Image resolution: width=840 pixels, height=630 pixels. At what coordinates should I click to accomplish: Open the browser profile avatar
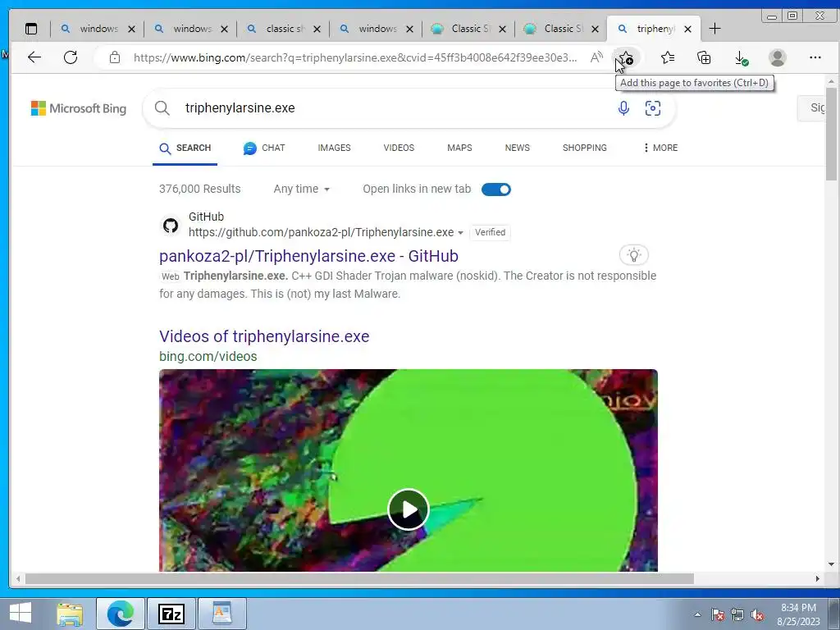[x=778, y=57]
